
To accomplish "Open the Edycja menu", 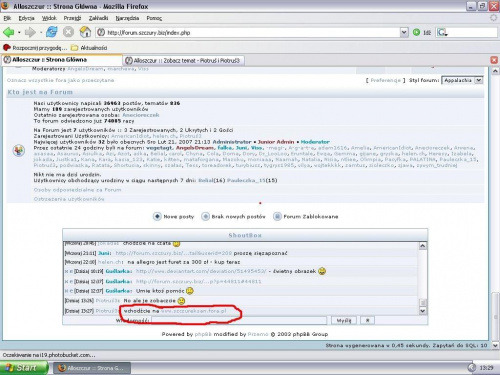I will (x=26, y=18).
